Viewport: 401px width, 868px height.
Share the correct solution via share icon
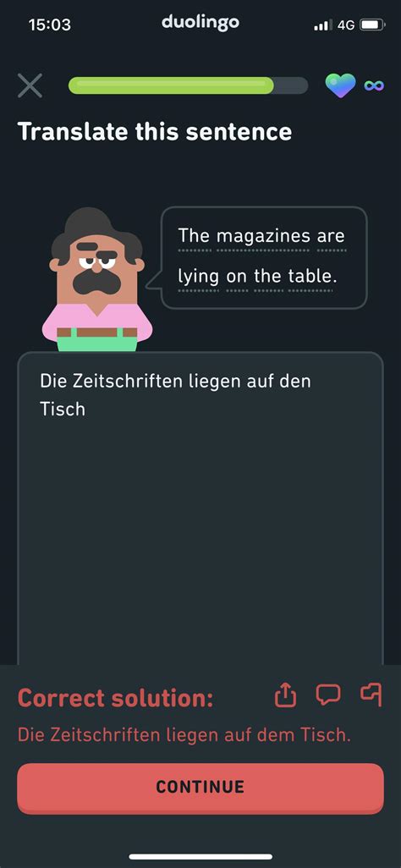[x=286, y=695]
